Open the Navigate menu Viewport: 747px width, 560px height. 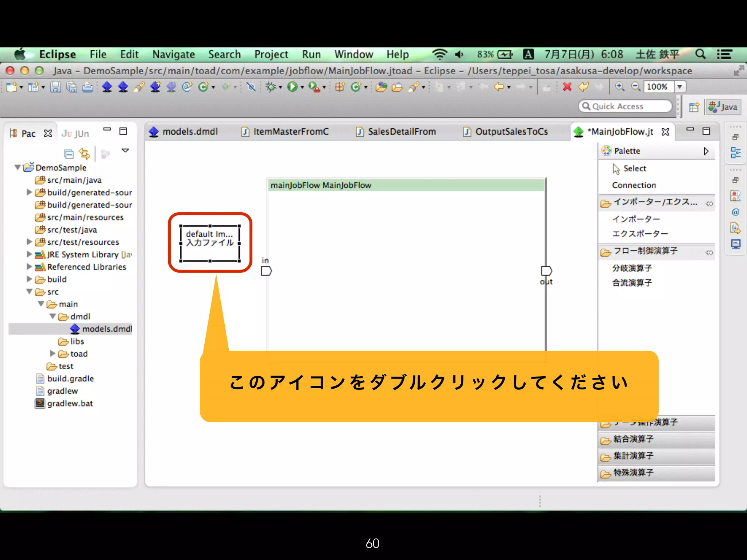(x=173, y=54)
